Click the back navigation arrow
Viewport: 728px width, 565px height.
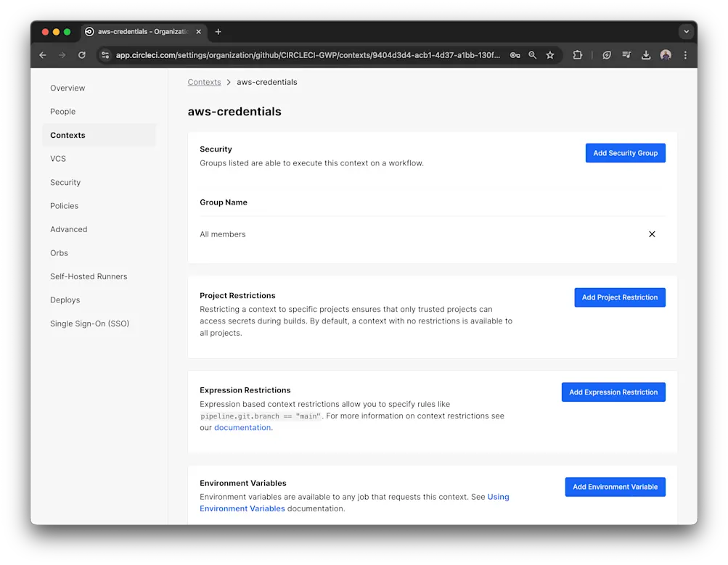pos(42,54)
